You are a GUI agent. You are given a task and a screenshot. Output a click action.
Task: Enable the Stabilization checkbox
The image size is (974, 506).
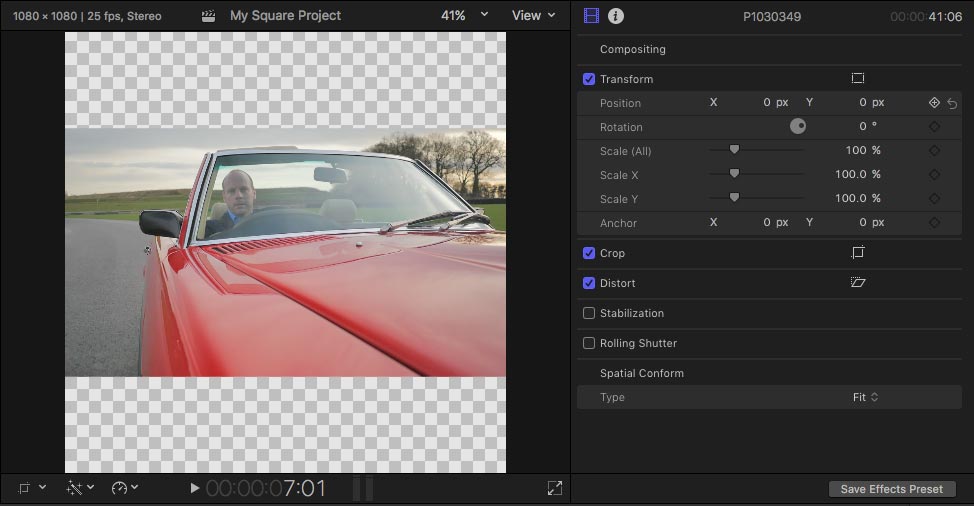tap(589, 313)
